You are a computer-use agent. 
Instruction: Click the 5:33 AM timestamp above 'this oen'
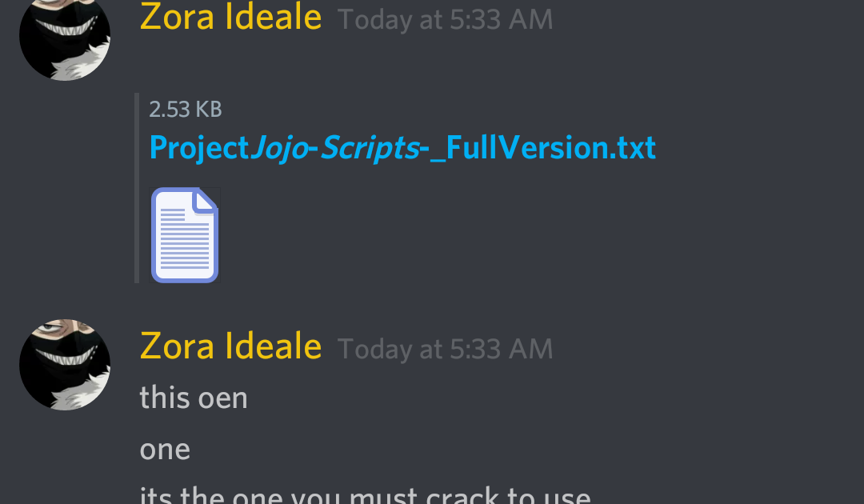pyautogui.click(x=446, y=350)
